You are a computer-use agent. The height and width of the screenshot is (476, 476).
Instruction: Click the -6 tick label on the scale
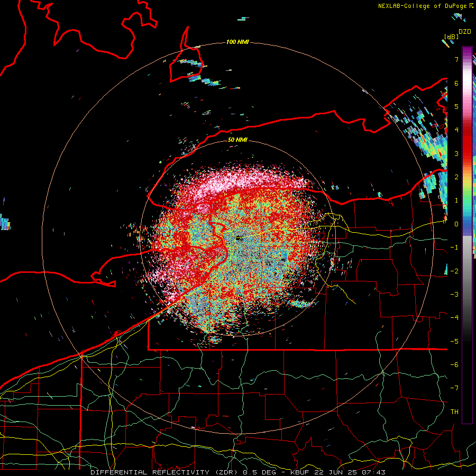click(x=454, y=365)
